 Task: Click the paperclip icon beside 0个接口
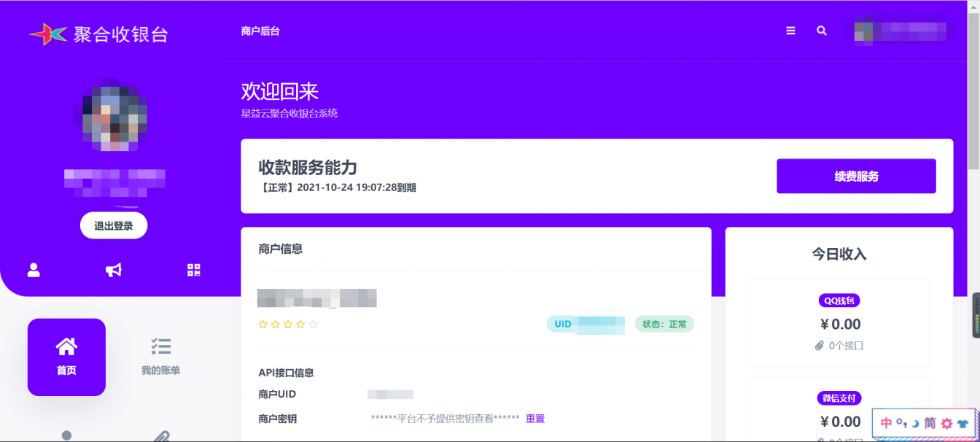click(x=819, y=345)
